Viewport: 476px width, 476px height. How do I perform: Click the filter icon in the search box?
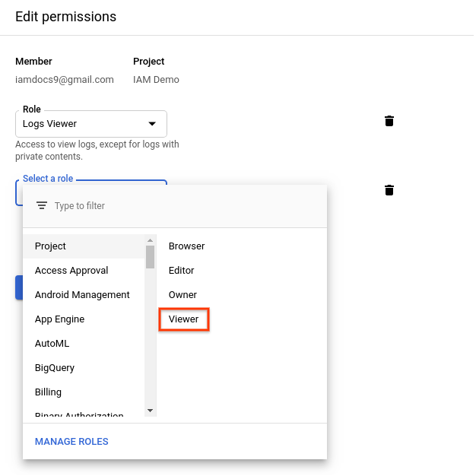pos(42,206)
